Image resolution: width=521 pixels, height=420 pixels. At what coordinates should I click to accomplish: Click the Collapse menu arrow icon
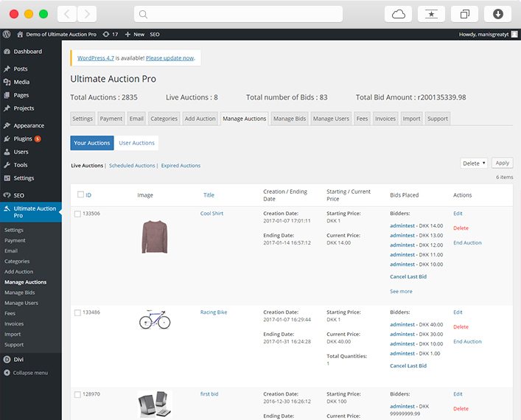pos(7,373)
